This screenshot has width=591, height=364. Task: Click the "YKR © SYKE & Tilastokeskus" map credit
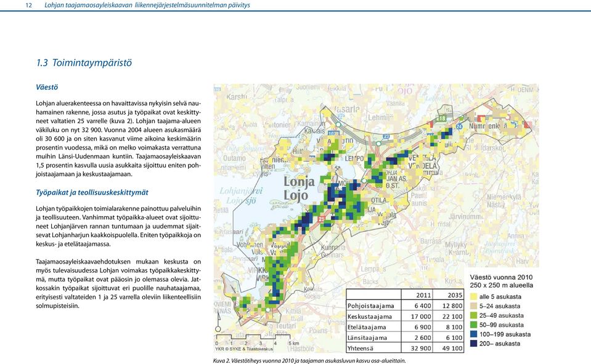point(244,349)
